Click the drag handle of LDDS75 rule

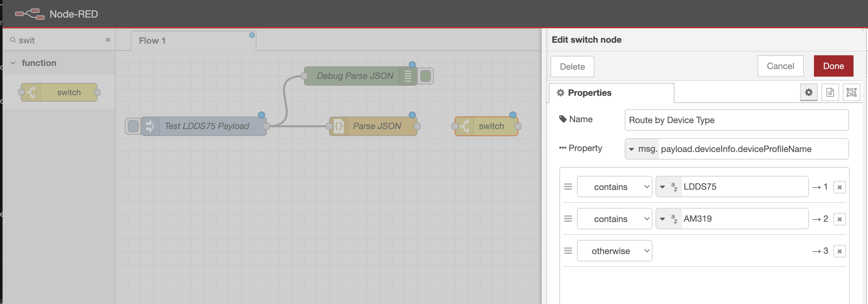[568, 187]
